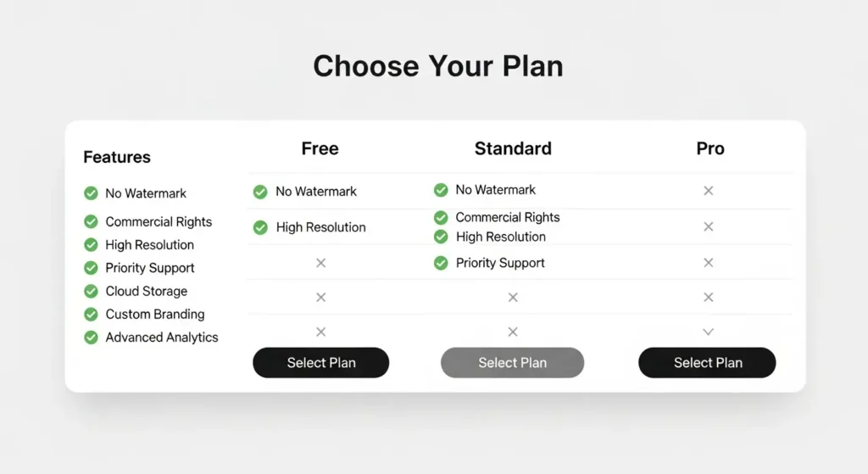Select the Pro column heading

(710, 148)
